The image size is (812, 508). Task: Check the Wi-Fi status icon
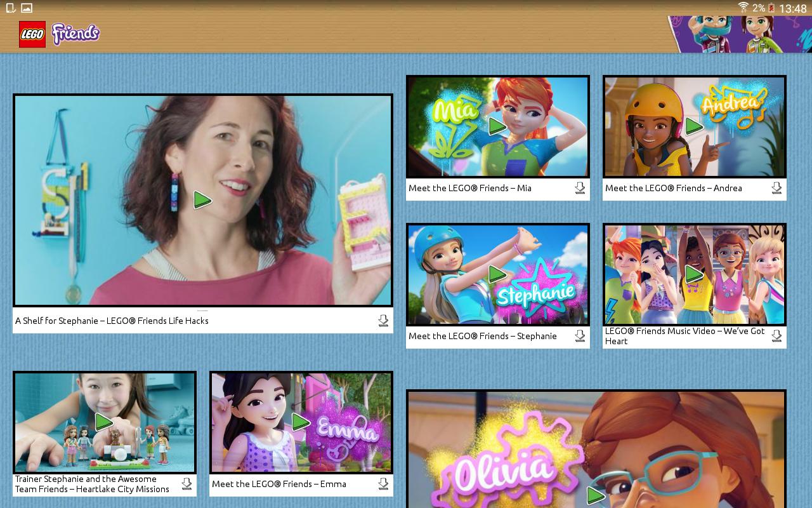click(743, 8)
